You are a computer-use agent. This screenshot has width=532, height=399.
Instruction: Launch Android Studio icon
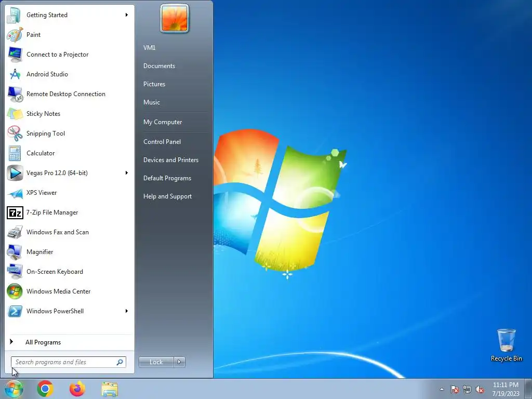point(15,74)
